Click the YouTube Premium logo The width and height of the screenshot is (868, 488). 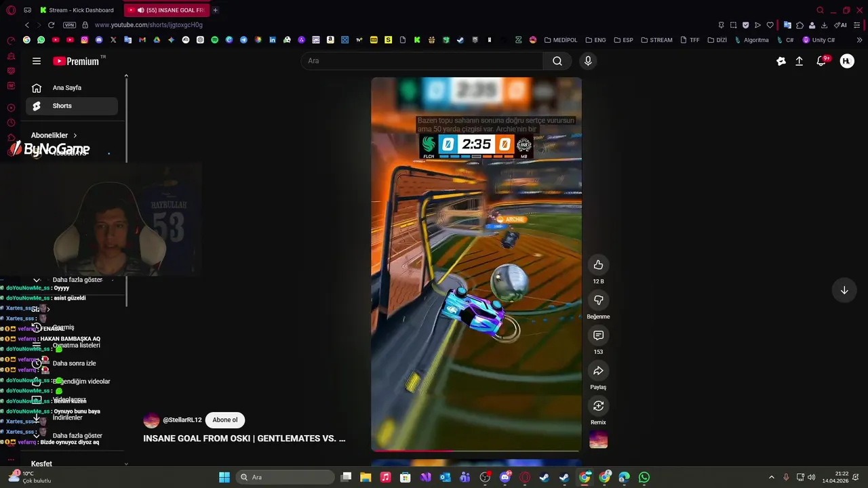pyautogui.click(x=76, y=61)
